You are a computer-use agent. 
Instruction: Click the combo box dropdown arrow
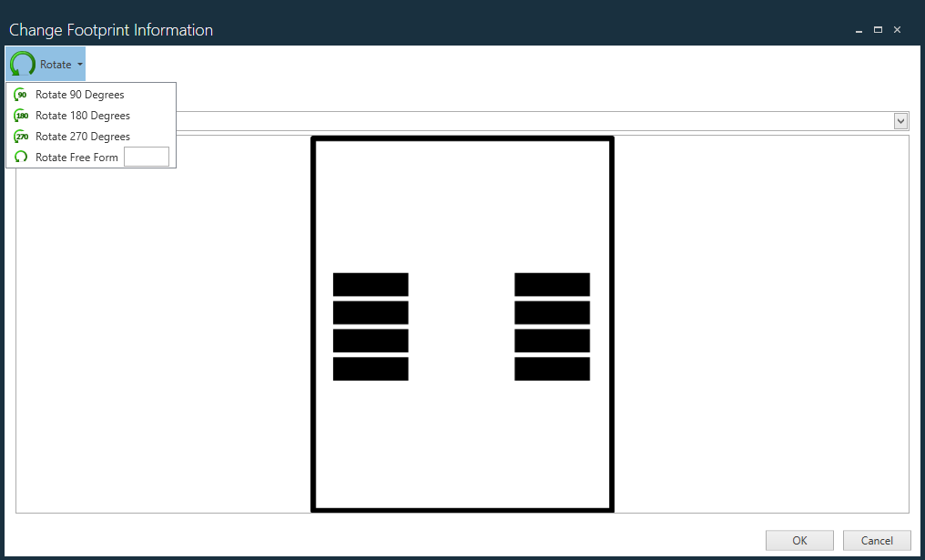(900, 120)
